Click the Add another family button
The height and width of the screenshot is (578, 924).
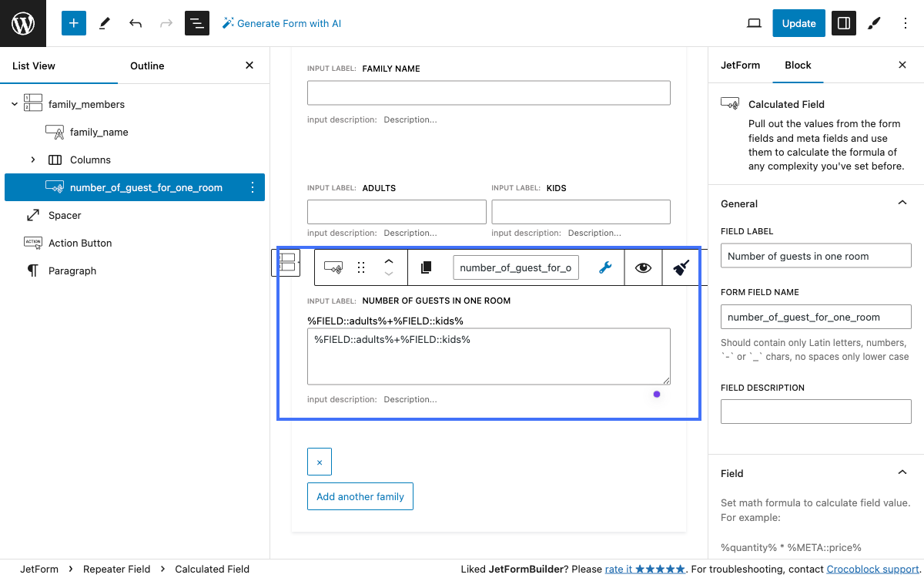(x=360, y=496)
